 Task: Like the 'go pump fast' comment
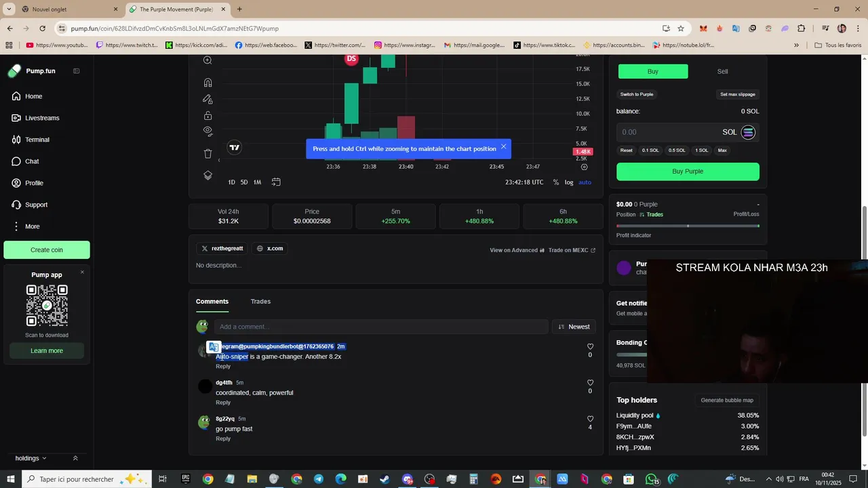(590, 419)
